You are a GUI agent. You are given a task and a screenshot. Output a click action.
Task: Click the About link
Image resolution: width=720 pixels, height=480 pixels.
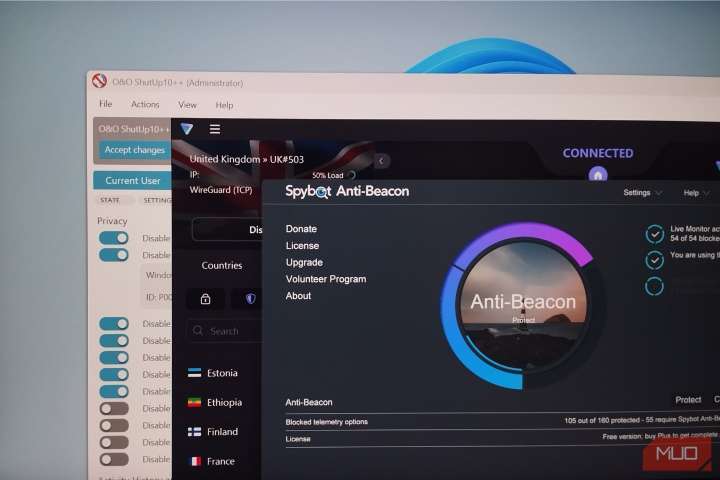pyautogui.click(x=298, y=296)
